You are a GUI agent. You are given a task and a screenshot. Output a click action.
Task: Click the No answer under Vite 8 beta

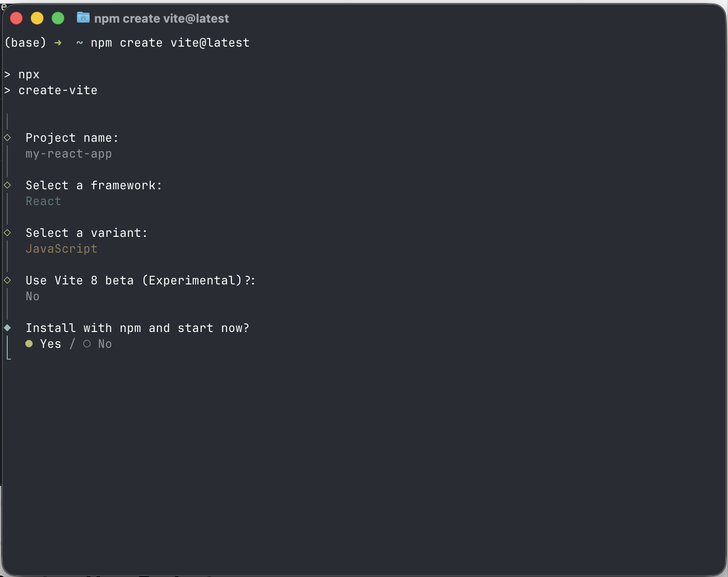(x=32, y=297)
